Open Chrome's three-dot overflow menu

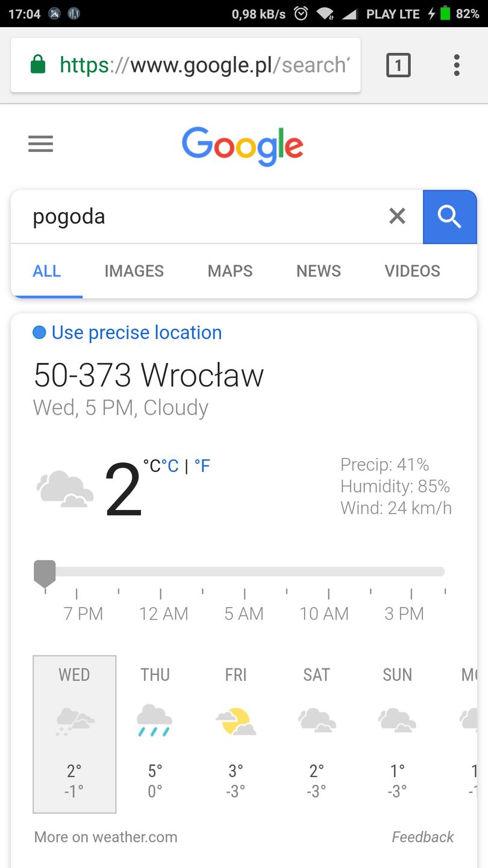(457, 65)
